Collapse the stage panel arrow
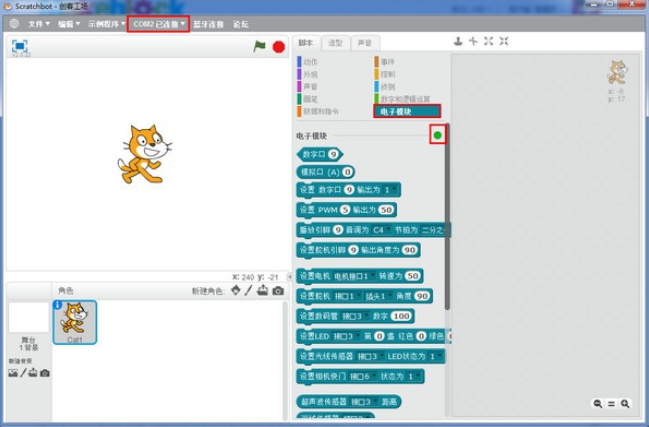This screenshot has height=427, width=649. click(x=290, y=276)
